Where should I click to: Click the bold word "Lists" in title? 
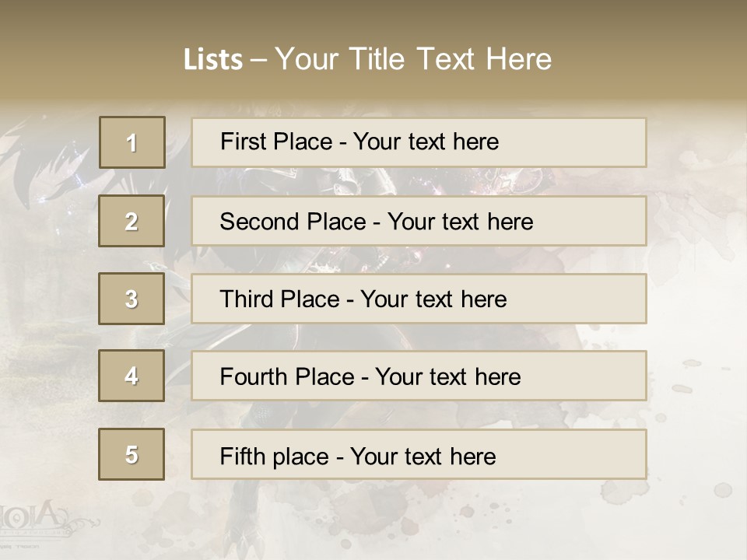(213, 60)
